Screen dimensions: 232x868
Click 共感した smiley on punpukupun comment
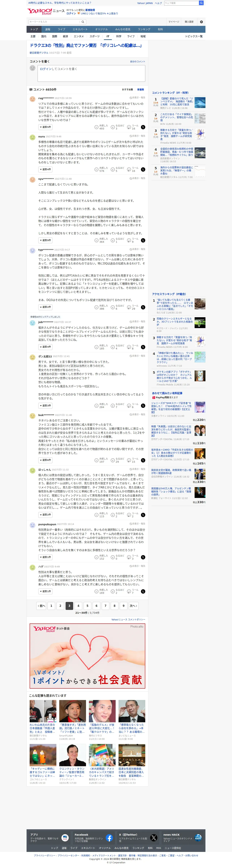[96, 557]
